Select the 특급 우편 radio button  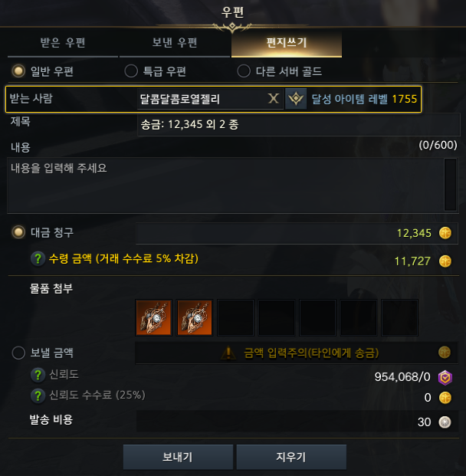point(131,71)
